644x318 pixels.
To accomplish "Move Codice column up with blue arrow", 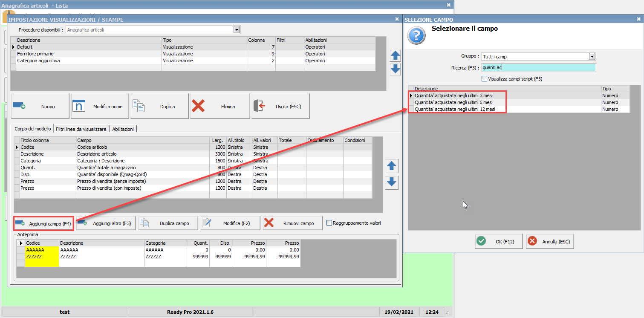I will click(392, 166).
